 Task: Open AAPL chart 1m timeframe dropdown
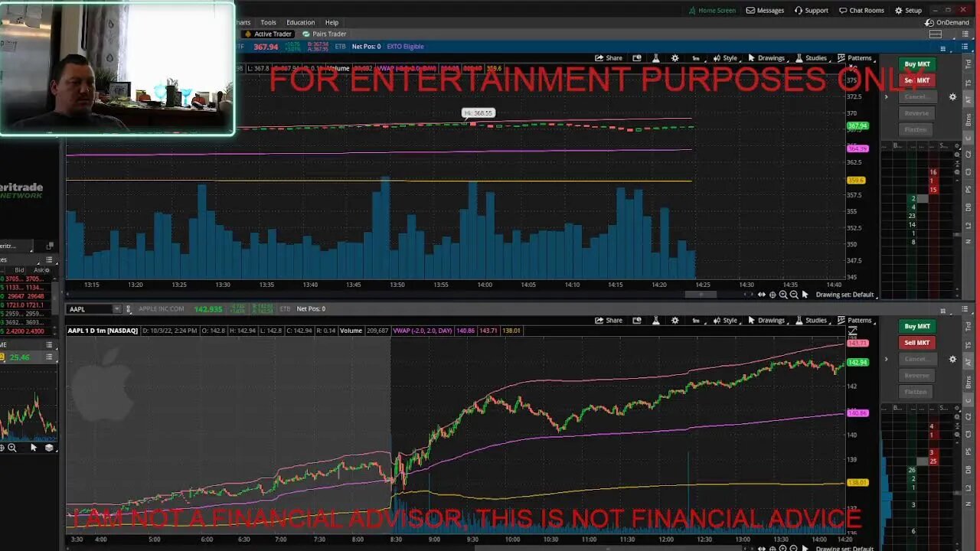tap(696, 321)
